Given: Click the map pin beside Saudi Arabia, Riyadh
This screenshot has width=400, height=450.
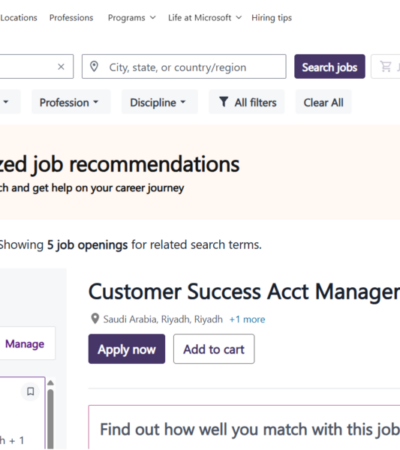Looking at the screenshot, I should [95, 319].
